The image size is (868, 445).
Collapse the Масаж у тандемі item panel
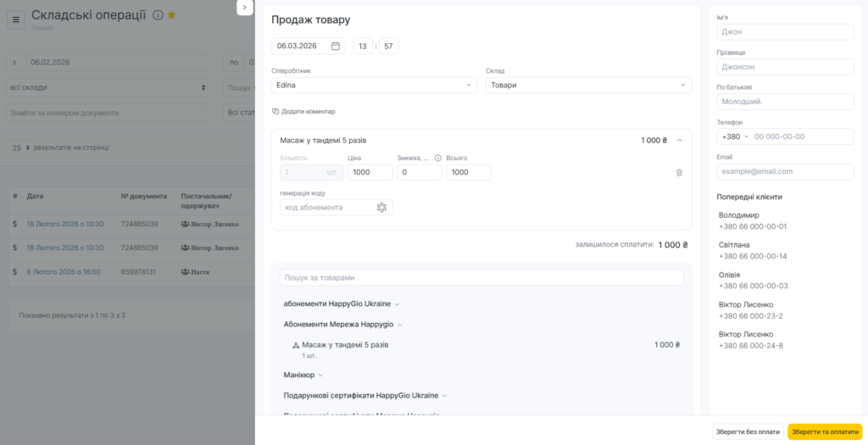pyautogui.click(x=680, y=141)
